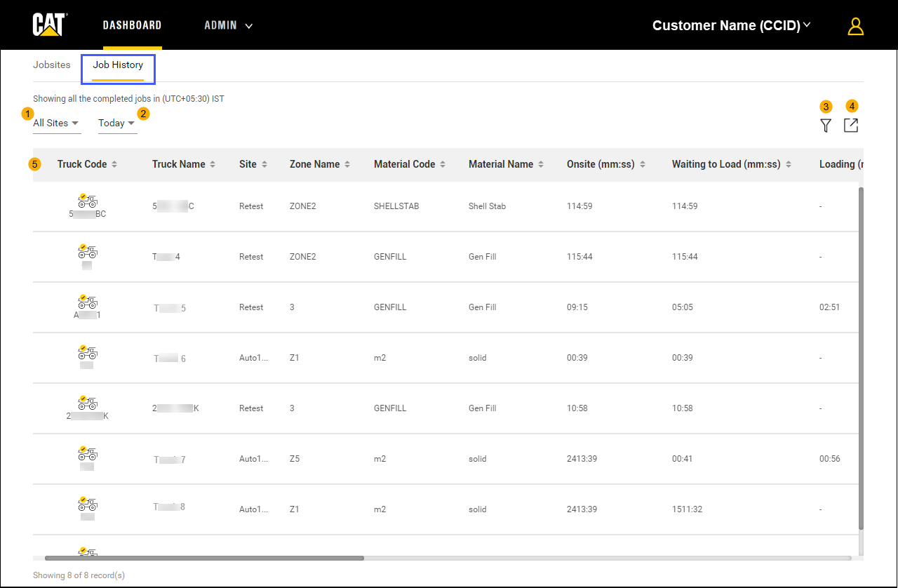Click the CAT logo
This screenshot has height=588, width=898.
coord(49,25)
